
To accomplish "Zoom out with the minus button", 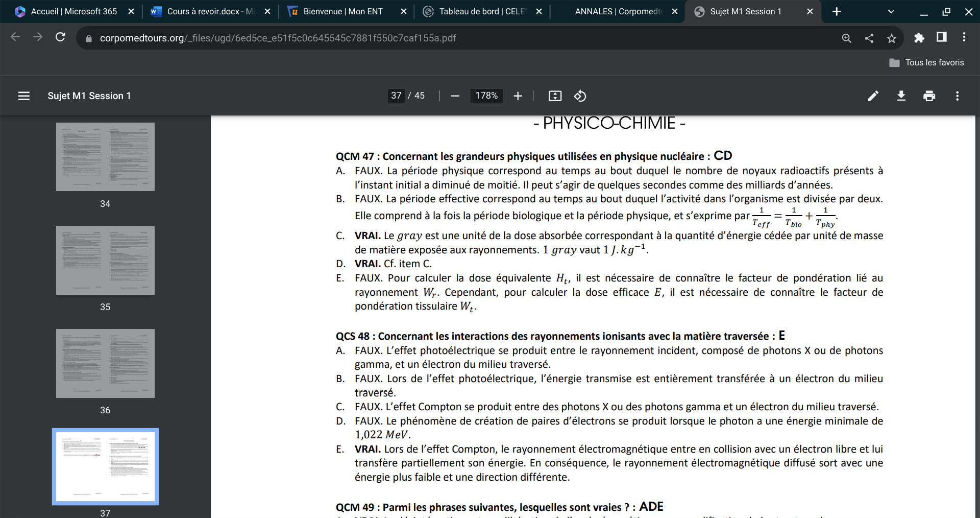I will point(455,96).
